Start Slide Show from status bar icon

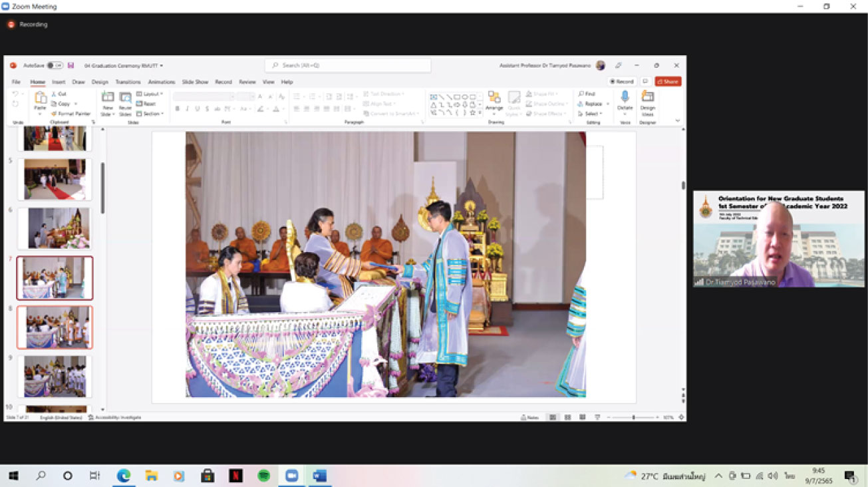click(597, 417)
